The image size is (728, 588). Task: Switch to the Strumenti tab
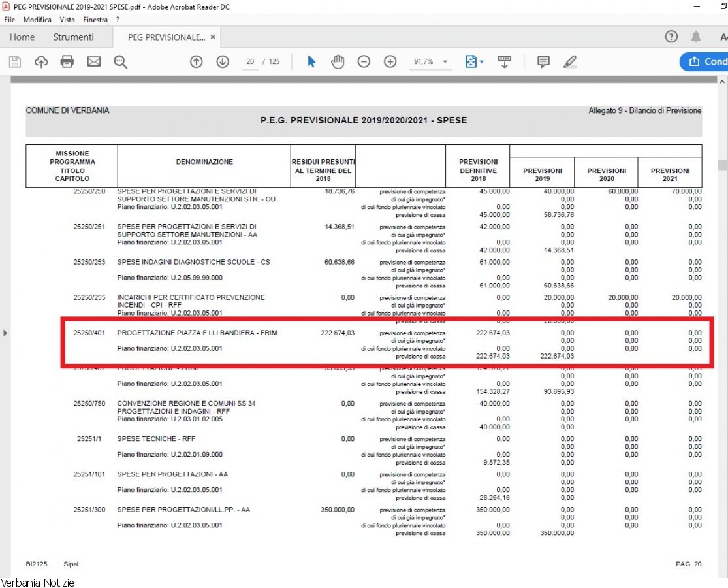73,37
